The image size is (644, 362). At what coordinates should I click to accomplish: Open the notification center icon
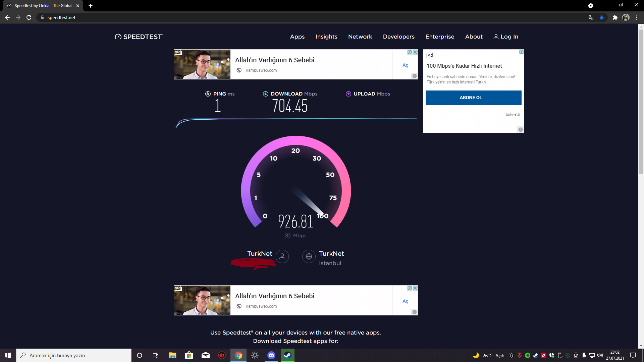[x=633, y=355]
